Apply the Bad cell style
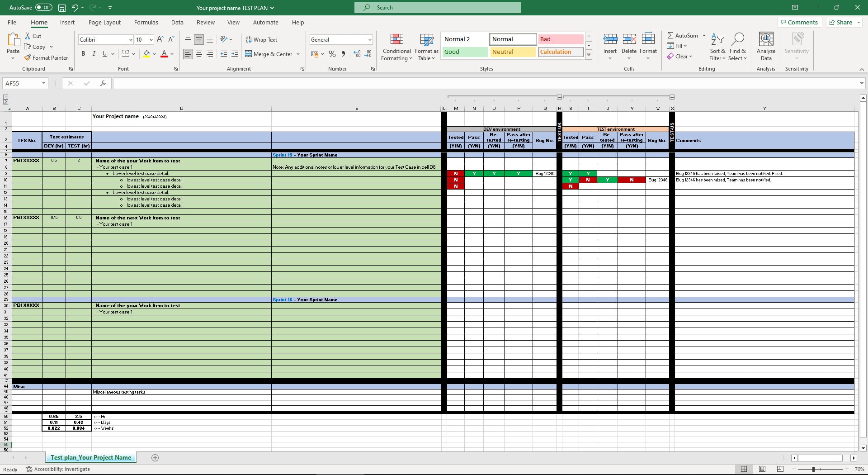The width and height of the screenshot is (868, 475). (560, 39)
